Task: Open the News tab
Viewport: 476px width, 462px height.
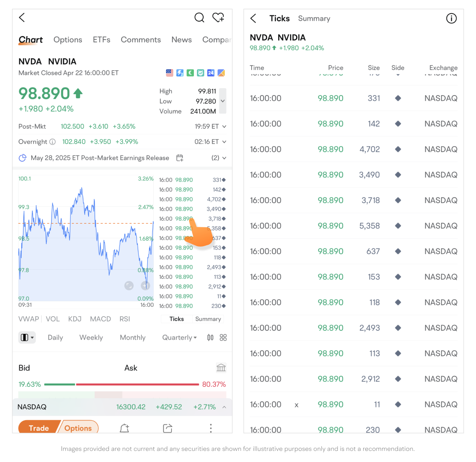Action: click(182, 40)
